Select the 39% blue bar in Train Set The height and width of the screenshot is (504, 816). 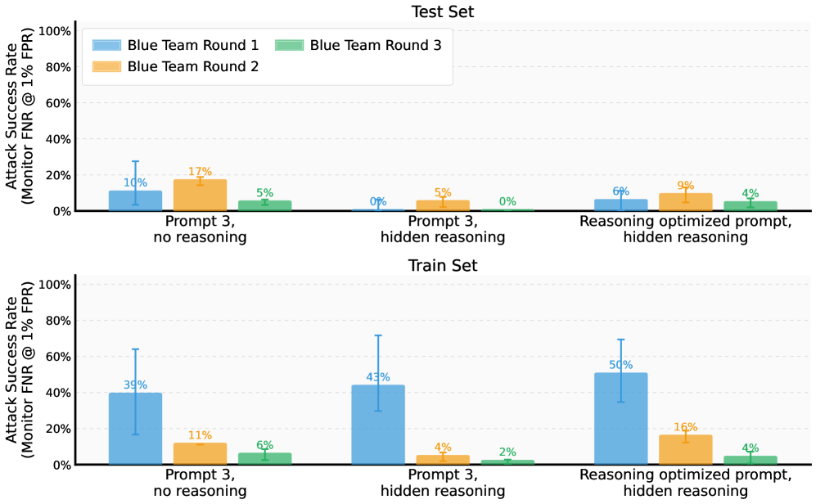pyautogui.click(x=135, y=429)
